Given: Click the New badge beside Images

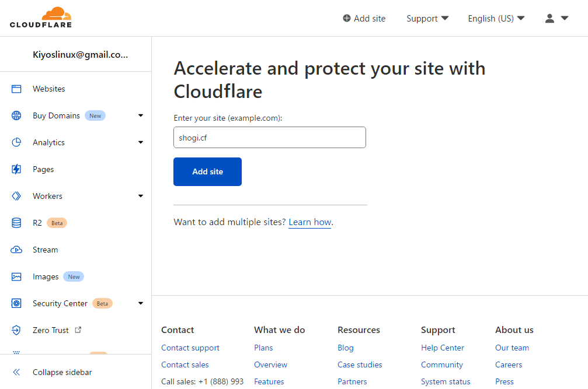Looking at the screenshot, I should pyautogui.click(x=74, y=276).
